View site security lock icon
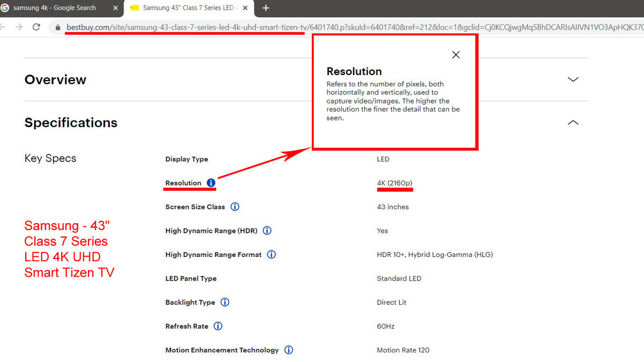 point(57,27)
